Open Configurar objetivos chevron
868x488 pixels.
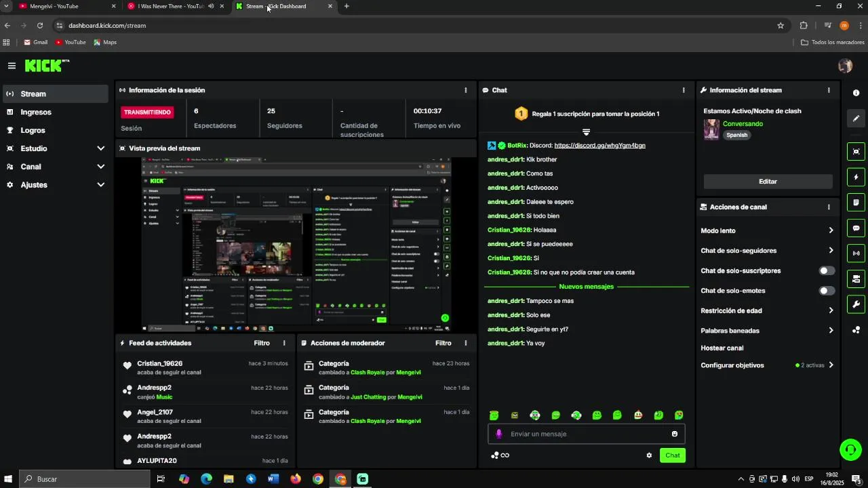831,365
